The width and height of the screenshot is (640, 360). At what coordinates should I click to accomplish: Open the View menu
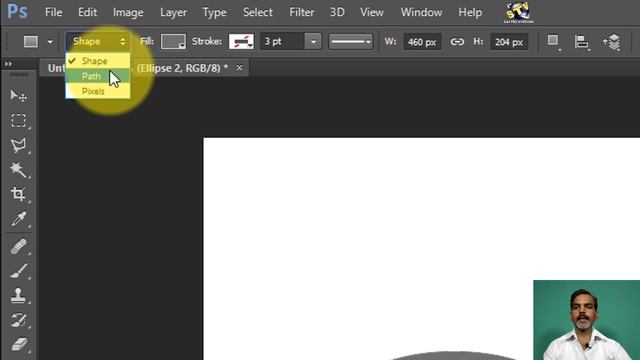(371, 12)
